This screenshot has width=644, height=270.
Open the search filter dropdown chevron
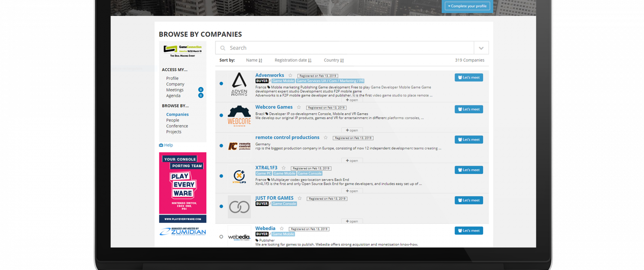481,48
